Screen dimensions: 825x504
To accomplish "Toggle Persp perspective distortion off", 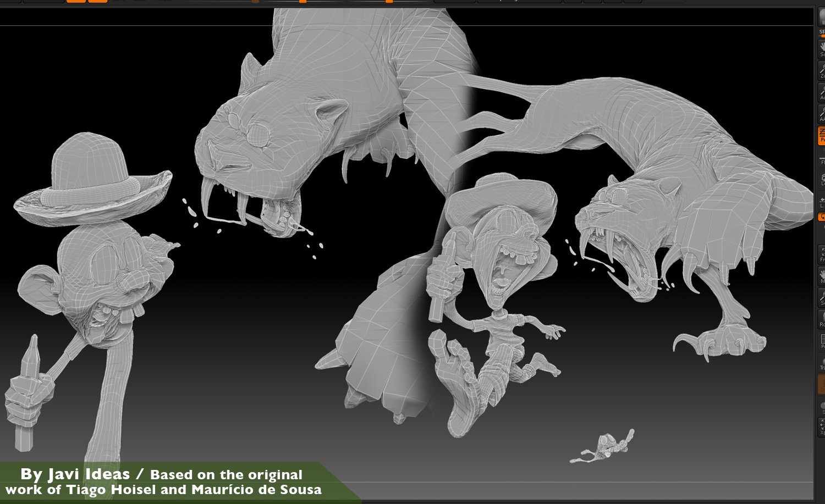I will [822, 135].
